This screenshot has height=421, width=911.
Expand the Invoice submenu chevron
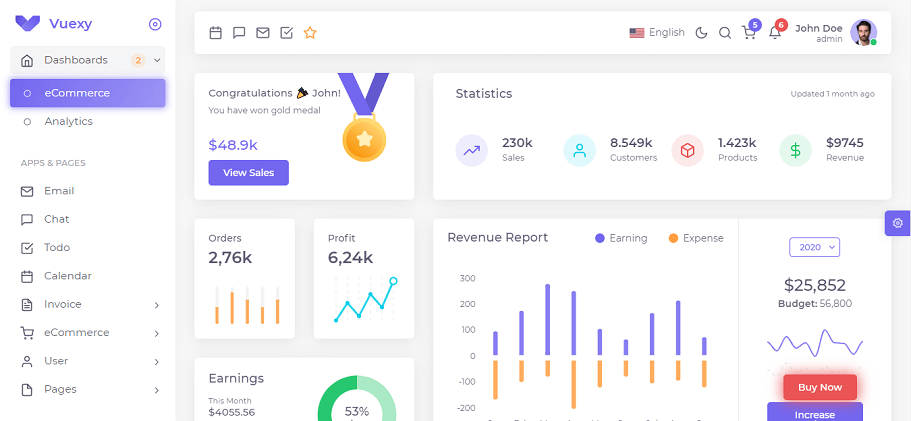coord(157,305)
